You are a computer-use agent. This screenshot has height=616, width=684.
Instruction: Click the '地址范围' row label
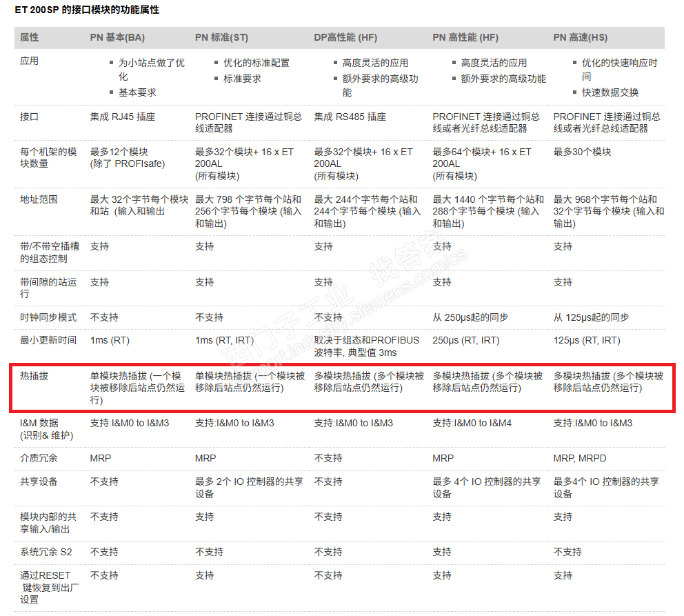(39, 200)
